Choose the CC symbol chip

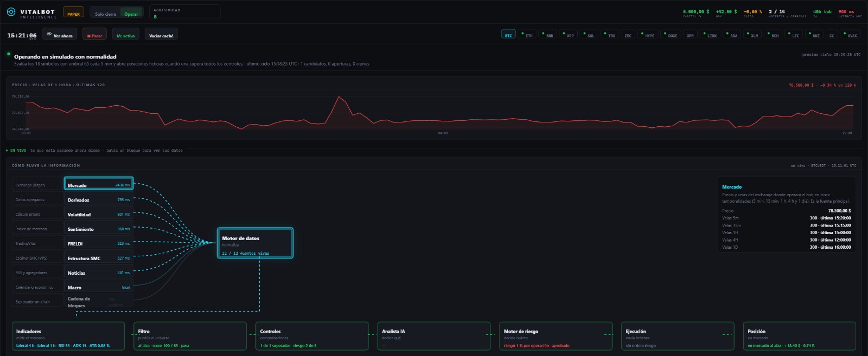pyautogui.click(x=831, y=35)
